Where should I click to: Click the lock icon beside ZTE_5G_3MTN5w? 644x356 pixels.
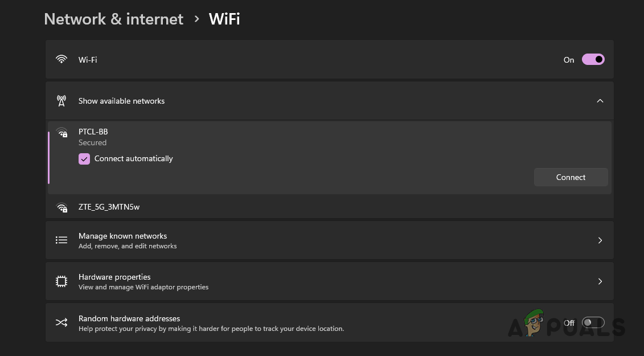pos(62,207)
